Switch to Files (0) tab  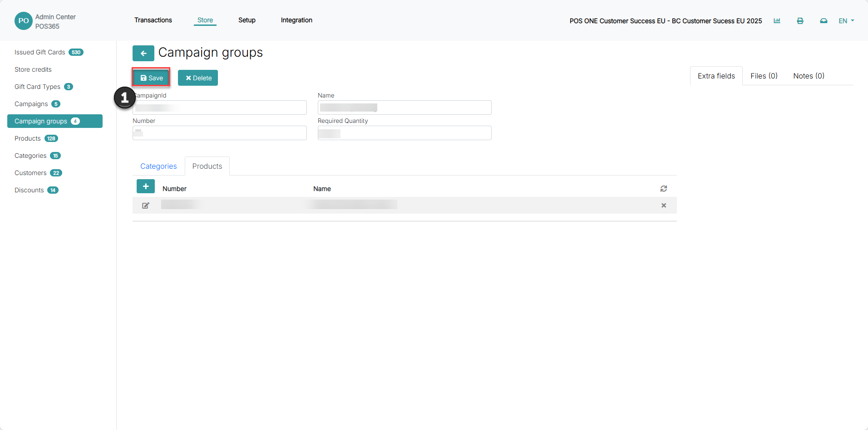point(764,76)
